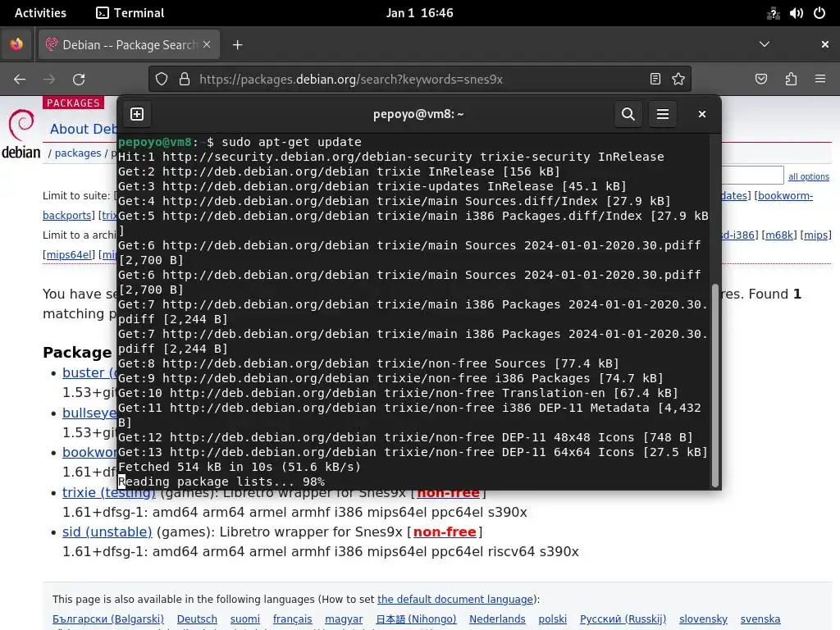Switch page language to Nihongo
Screen dimensions: 840x630
click(416, 619)
